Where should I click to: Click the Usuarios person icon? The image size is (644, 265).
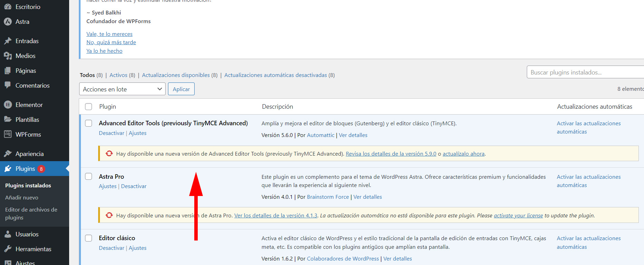click(8, 234)
